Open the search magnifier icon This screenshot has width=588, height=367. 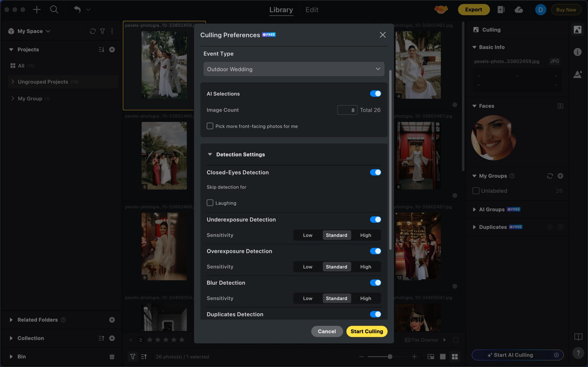coord(54,10)
